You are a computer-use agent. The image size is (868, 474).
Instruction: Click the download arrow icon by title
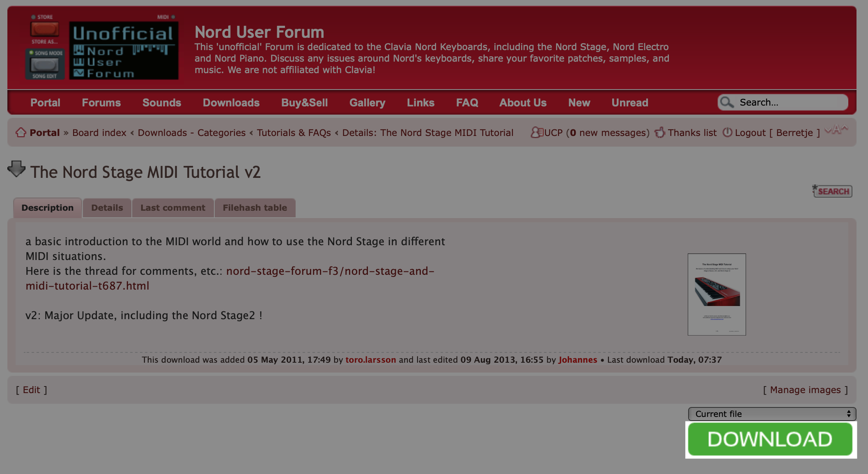point(16,169)
